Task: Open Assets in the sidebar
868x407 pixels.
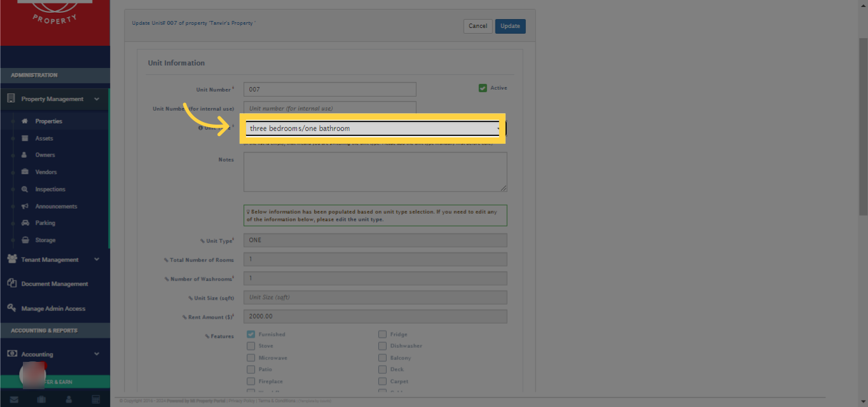Action: 45,138
